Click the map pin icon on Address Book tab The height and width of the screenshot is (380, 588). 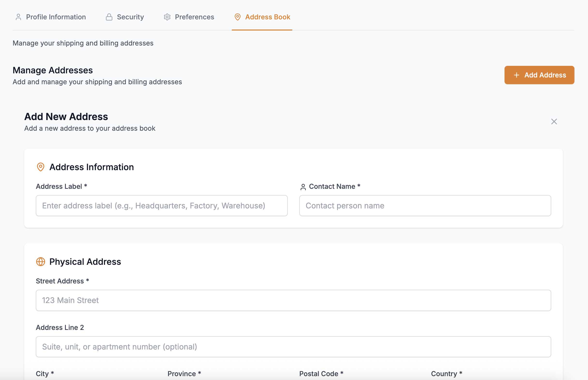tap(237, 17)
